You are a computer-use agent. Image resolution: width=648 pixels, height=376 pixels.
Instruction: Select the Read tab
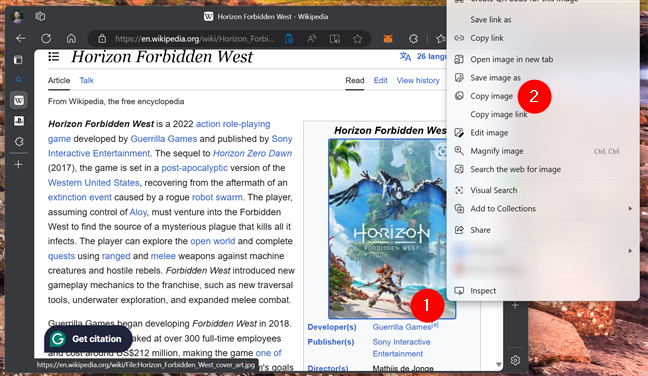coord(355,80)
